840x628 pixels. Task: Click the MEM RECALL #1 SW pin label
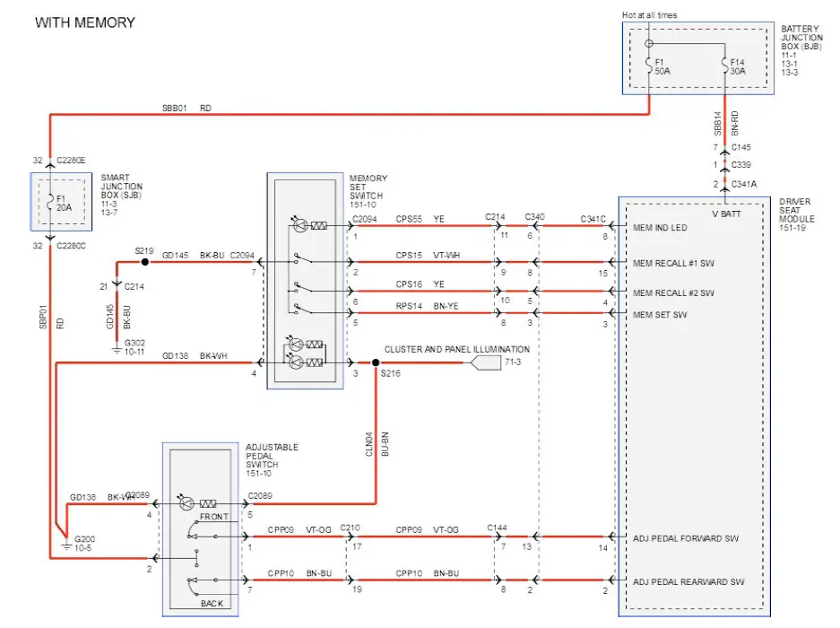[673, 264]
